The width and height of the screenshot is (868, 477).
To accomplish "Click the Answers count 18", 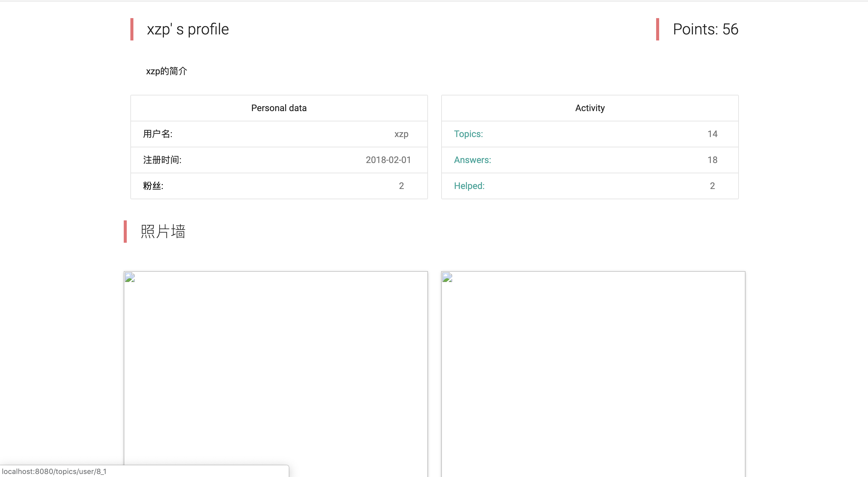I will click(712, 160).
